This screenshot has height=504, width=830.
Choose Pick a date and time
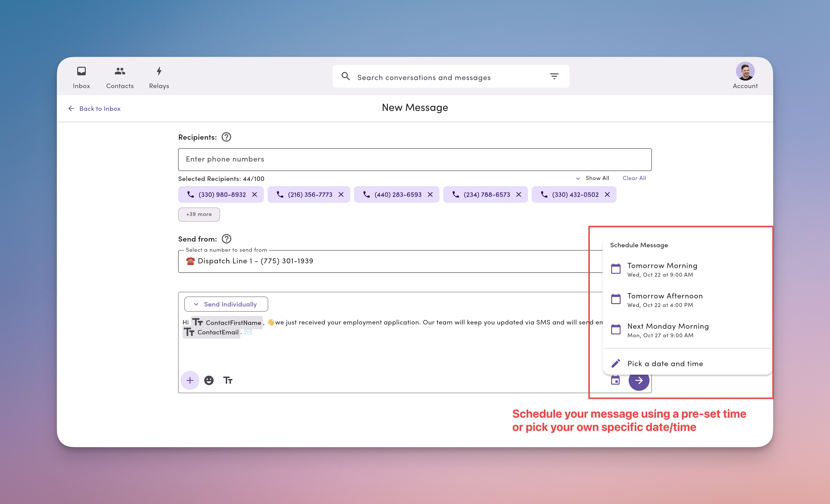click(x=665, y=363)
